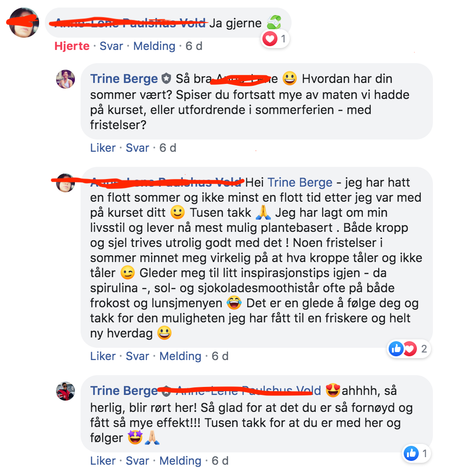The height and width of the screenshot is (476, 464).
Task: Click Svar under the long plantebasert comment
Action: pos(138,356)
